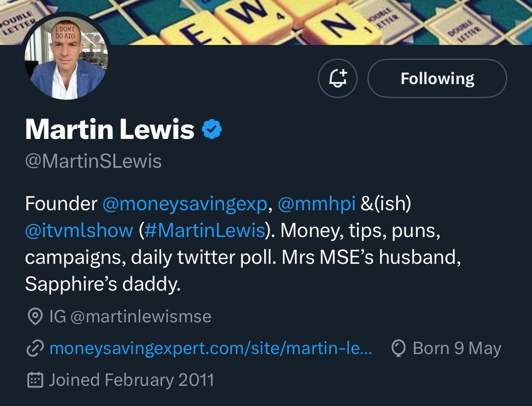
Task: Open the #MartinLewis hashtag
Action: (205, 230)
